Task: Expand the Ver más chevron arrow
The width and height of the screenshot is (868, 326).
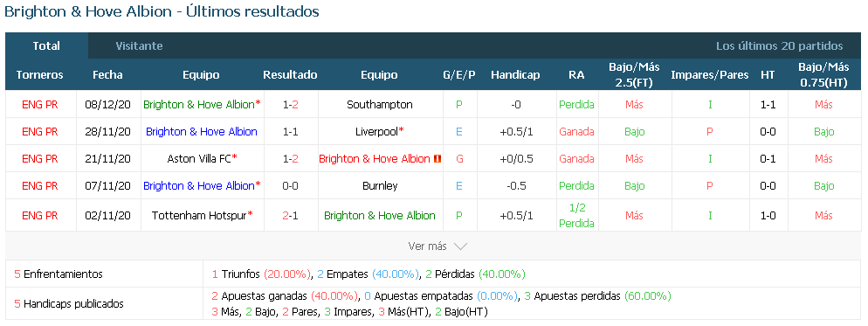Action: click(x=460, y=246)
